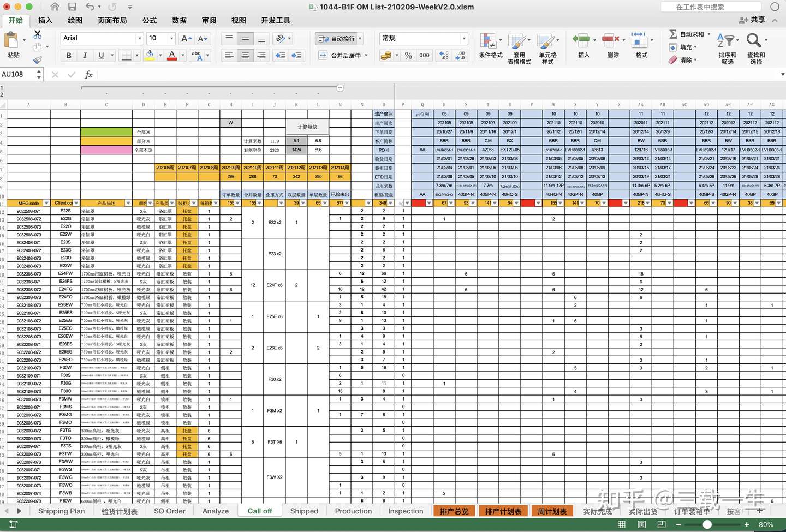Open 排序和筛选 sort and filter
Viewport: 786px width, 532px height.
tap(728, 48)
